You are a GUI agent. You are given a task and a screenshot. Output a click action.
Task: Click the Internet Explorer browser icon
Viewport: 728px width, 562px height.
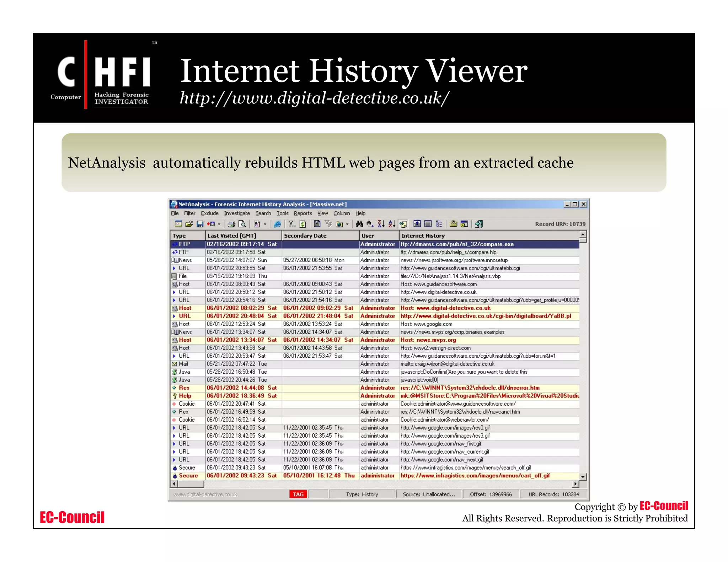(277, 224)
